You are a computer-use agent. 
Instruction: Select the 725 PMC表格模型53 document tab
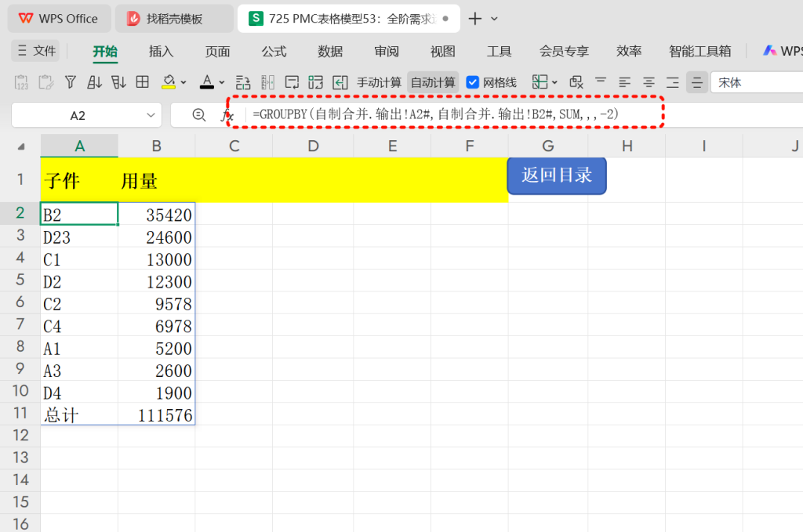[x=348, y=19]
